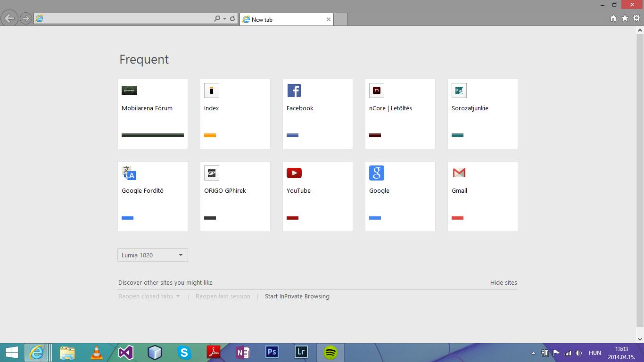Open OneNote from the taskbar
The width and height of the screenshot is (644, 362).
[242, 353]
